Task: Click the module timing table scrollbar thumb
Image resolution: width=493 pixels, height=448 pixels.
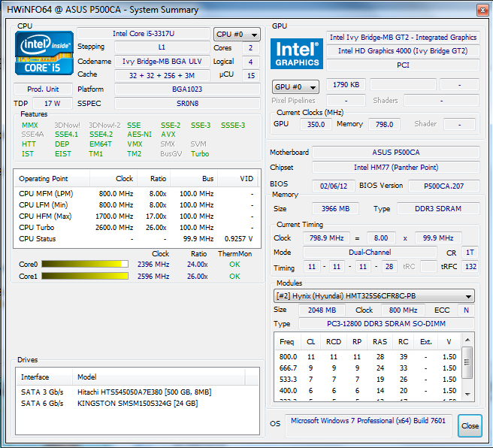Action: point(467,362)
